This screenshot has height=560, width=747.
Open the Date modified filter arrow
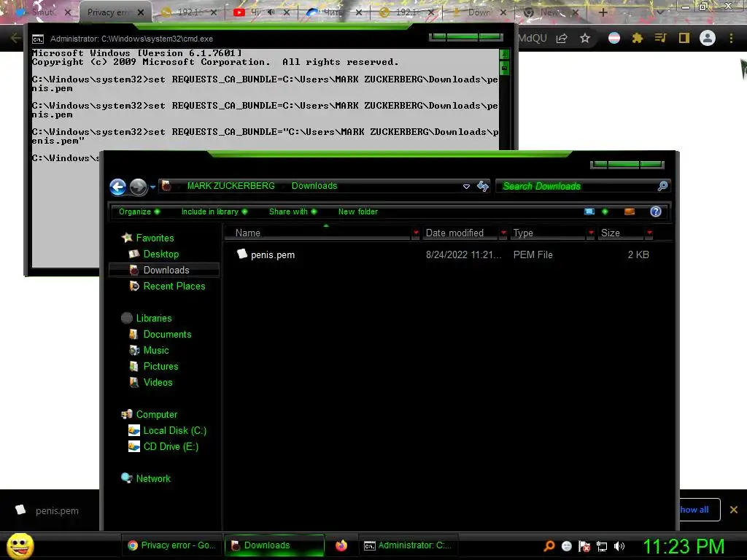click(x=503, y=233)
